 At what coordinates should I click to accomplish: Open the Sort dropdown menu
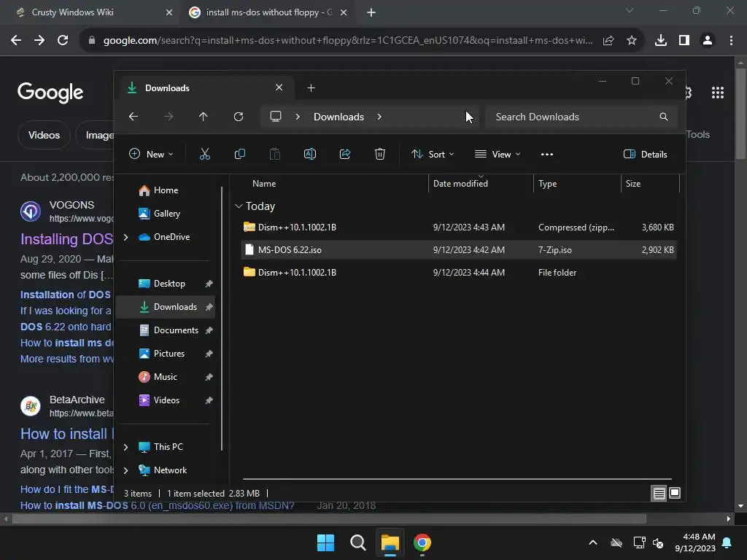[x=433, y=154]
